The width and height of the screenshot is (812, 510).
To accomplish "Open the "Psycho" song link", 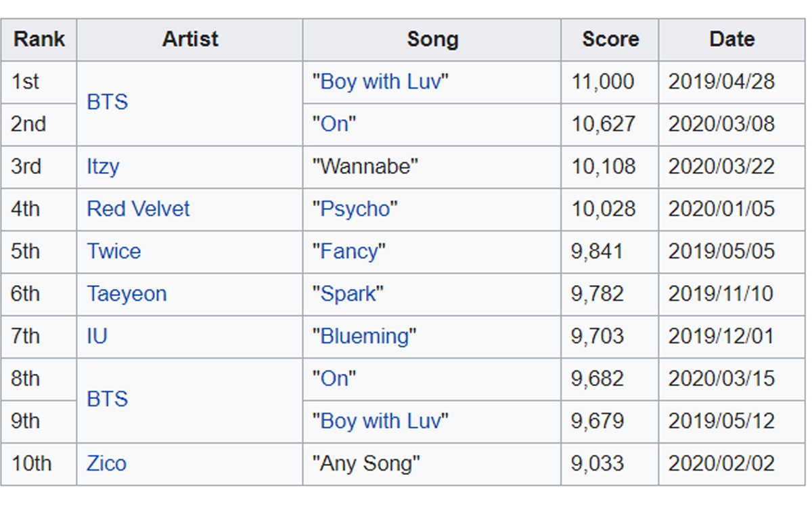I will (355, 209).
